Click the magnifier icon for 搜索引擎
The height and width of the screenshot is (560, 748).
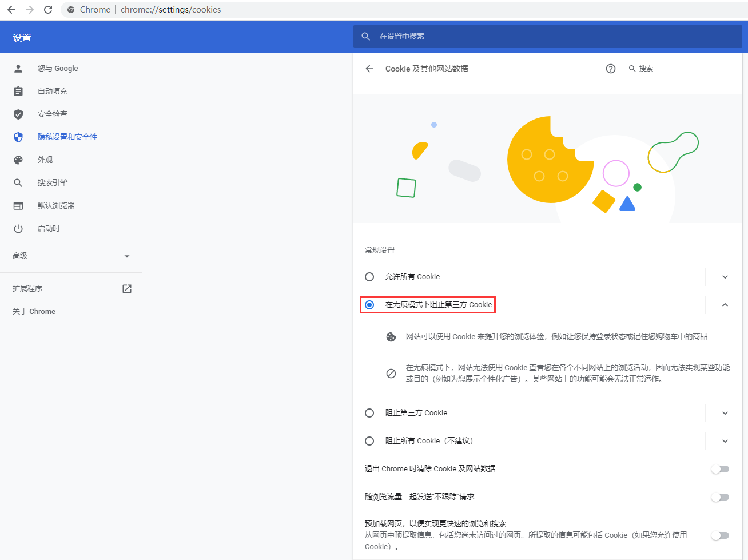18,183
